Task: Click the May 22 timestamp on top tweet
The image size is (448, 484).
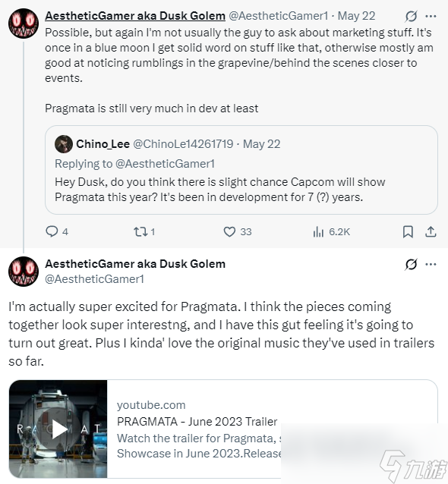Action: pyautogui.click(x=356, y=16)
